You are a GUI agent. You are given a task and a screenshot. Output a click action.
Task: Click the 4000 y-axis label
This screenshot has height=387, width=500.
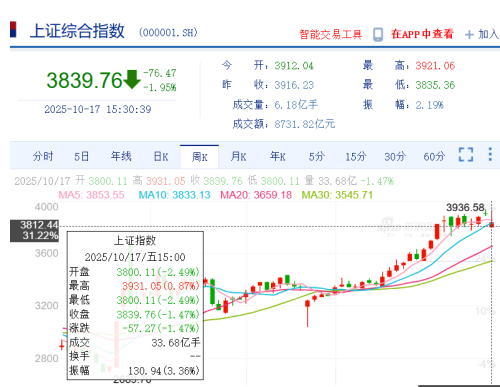[x=46, y=207]
